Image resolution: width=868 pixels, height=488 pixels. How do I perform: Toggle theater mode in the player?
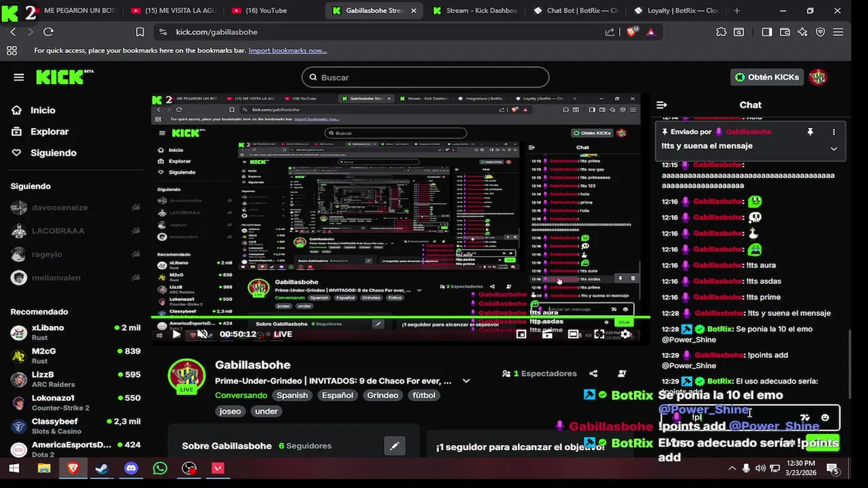point(574,334)
